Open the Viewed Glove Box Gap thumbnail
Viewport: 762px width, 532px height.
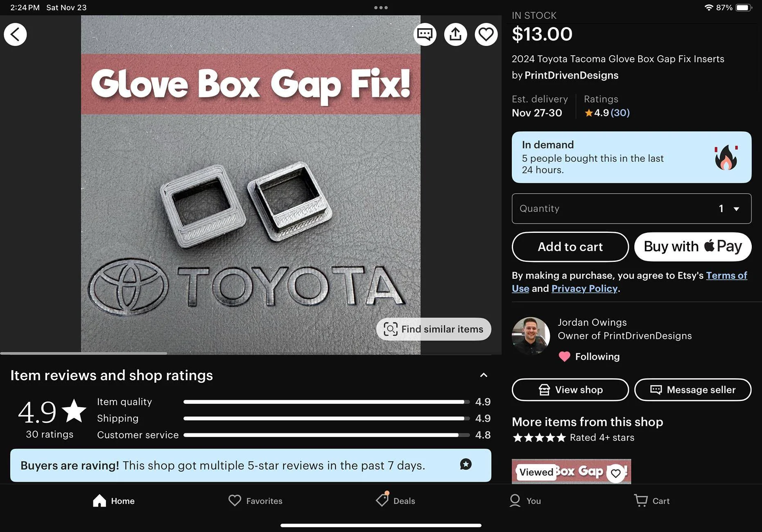(x=571, y=471)
